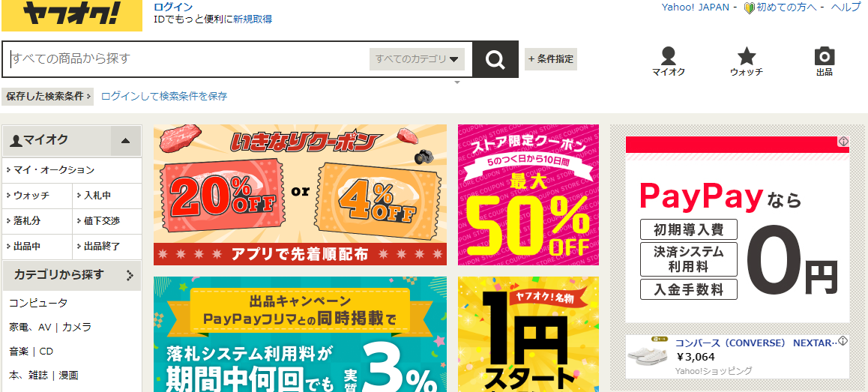Expand the small arrow below search bar
This screenshot has height=392, width=868.
pyautogui.click(x=457, y=82)
